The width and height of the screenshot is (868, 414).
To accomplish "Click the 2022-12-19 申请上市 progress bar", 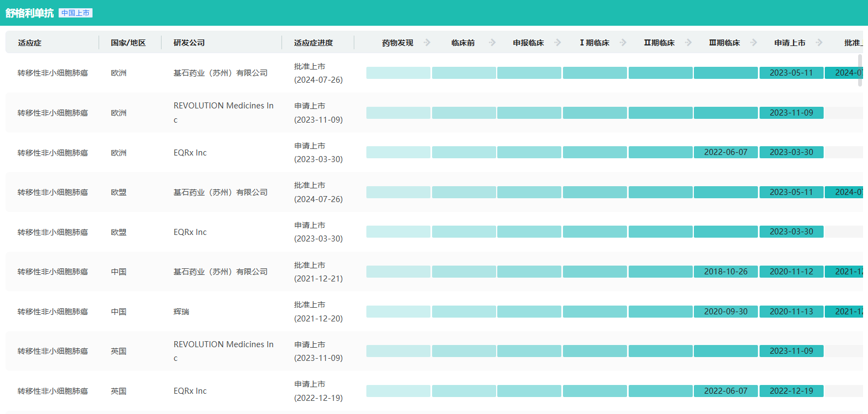I will pos(791,391).
